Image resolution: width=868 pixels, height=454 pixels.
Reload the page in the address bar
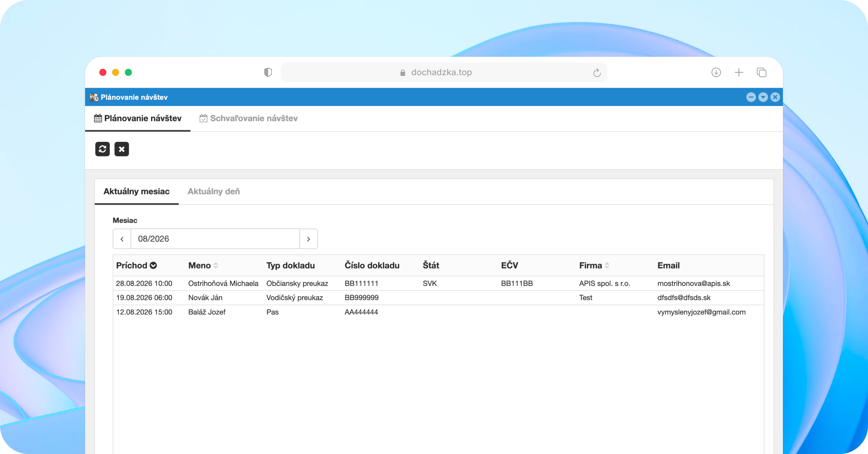point(597,73)
